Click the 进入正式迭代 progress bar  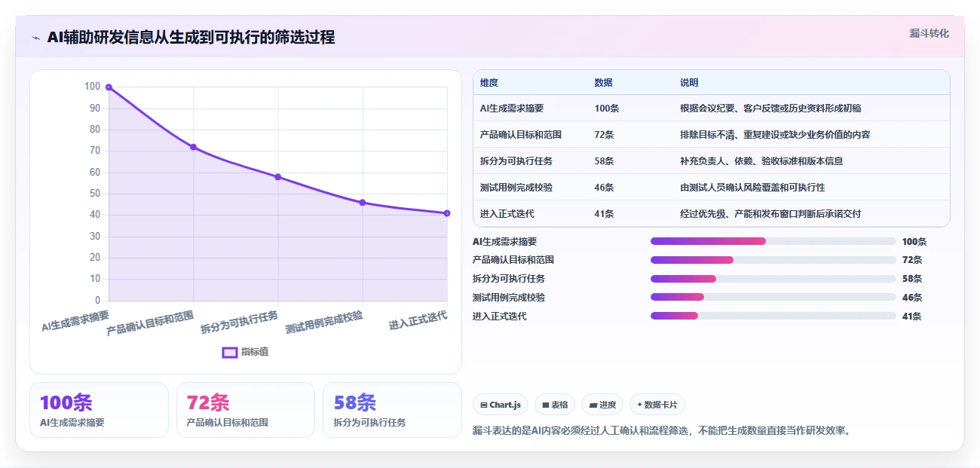[773, 316]
